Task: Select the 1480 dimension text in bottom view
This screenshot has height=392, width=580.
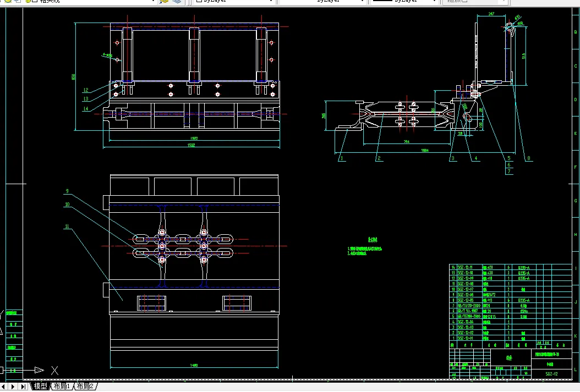Action: click(194, 366)
